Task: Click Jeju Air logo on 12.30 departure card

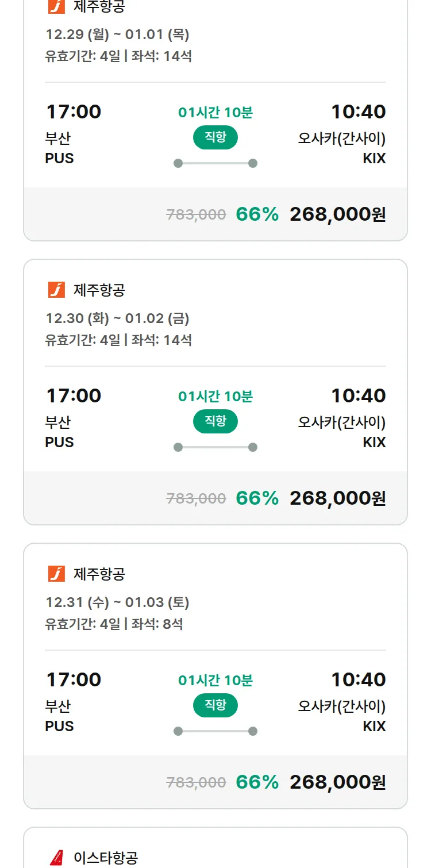Action: point(56,290)
